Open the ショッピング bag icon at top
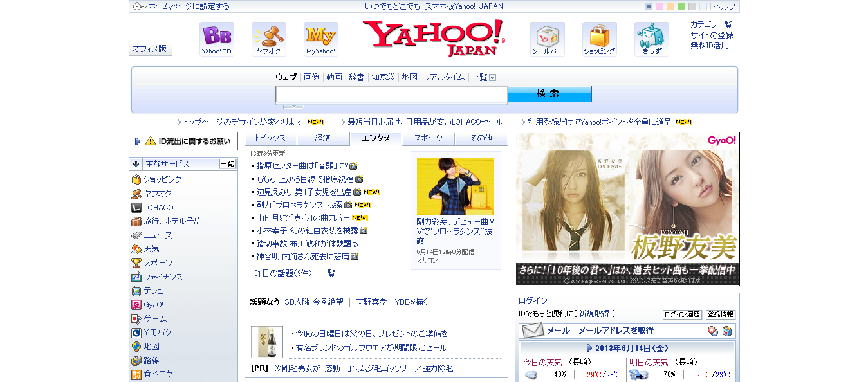Image resolution: width=868 pixels, height=382 pixels. coord(599,39)
